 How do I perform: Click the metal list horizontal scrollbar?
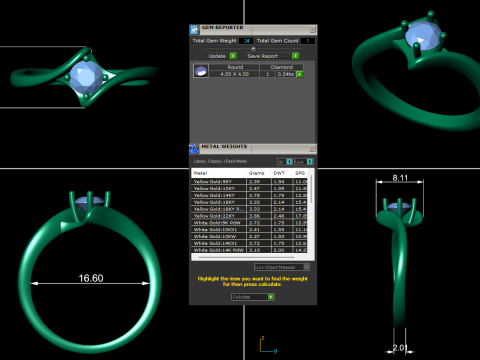247,257
